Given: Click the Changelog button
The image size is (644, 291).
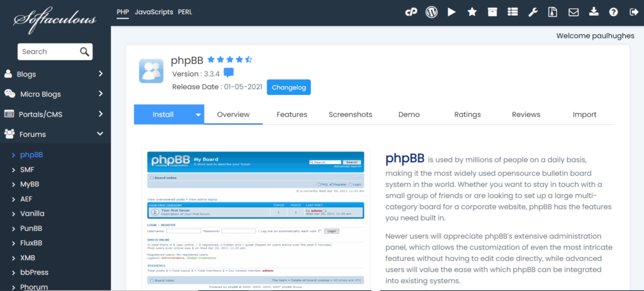Looking at the screenshot, I should point(289,87).
